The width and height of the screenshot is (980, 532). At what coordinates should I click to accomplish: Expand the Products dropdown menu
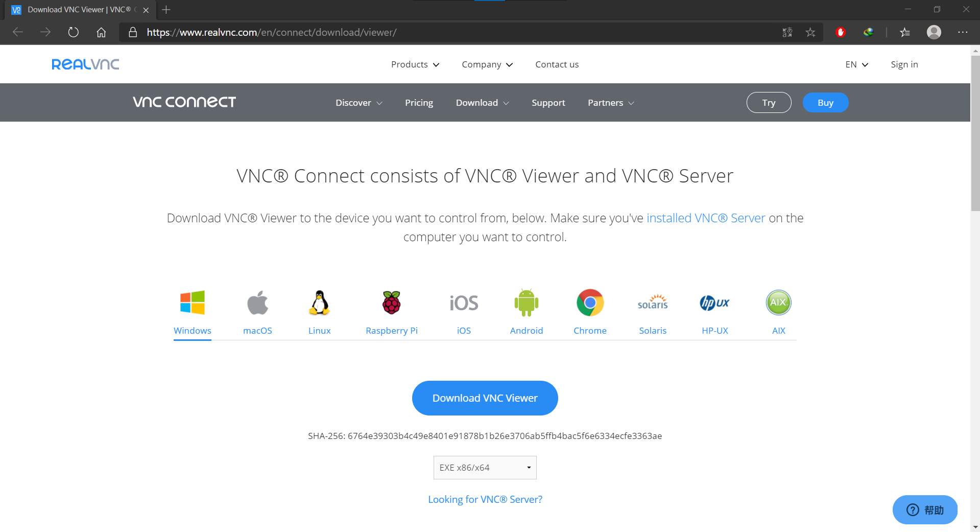[415, 64]
